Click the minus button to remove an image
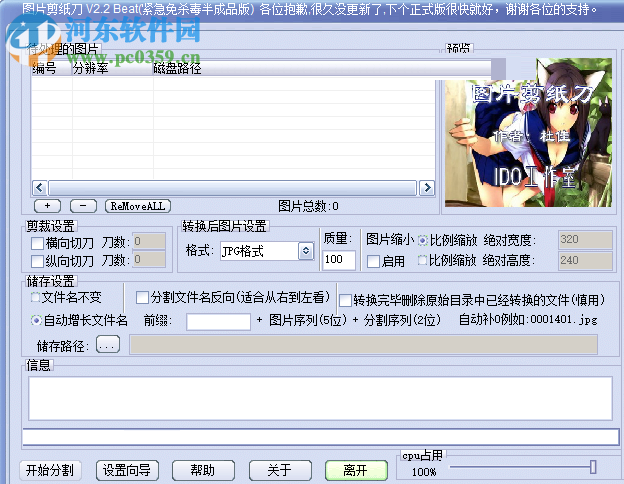 point(83,206)
